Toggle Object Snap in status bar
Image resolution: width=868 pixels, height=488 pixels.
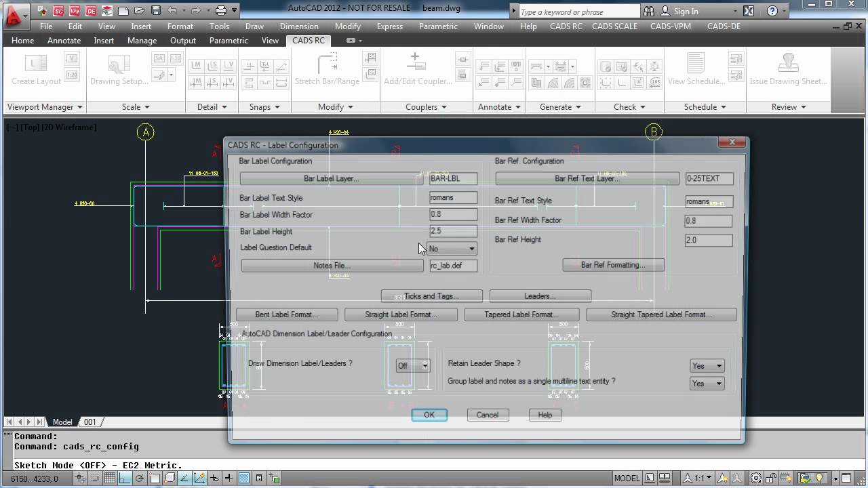(155, 478)
